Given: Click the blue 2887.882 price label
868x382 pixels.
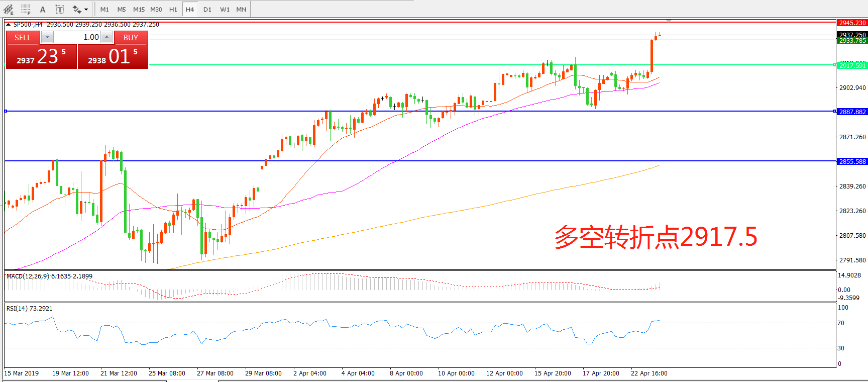Looking at the screenshot, I should click(x=852, y=112).
